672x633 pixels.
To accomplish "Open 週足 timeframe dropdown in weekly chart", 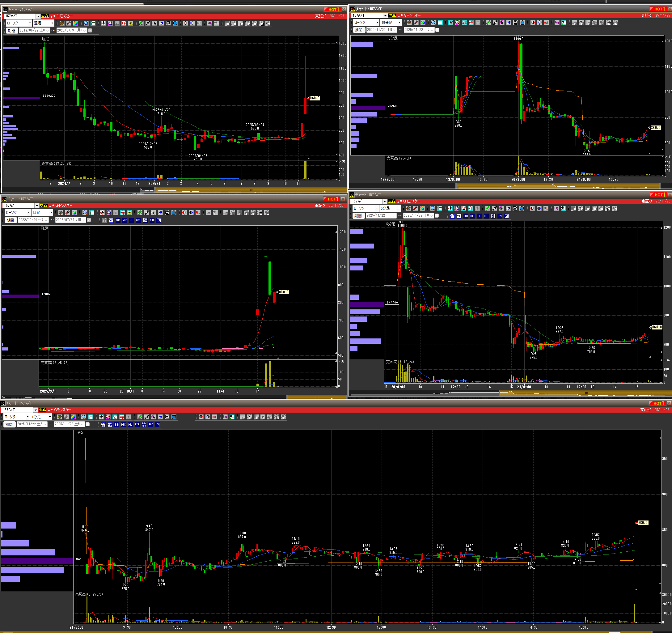I will coord(52,23).
